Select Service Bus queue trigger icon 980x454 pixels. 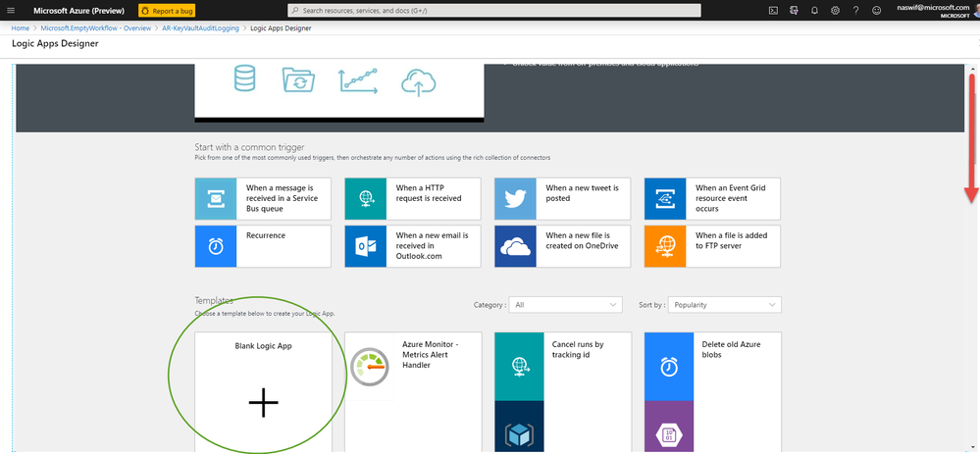[x=216, y=199]
